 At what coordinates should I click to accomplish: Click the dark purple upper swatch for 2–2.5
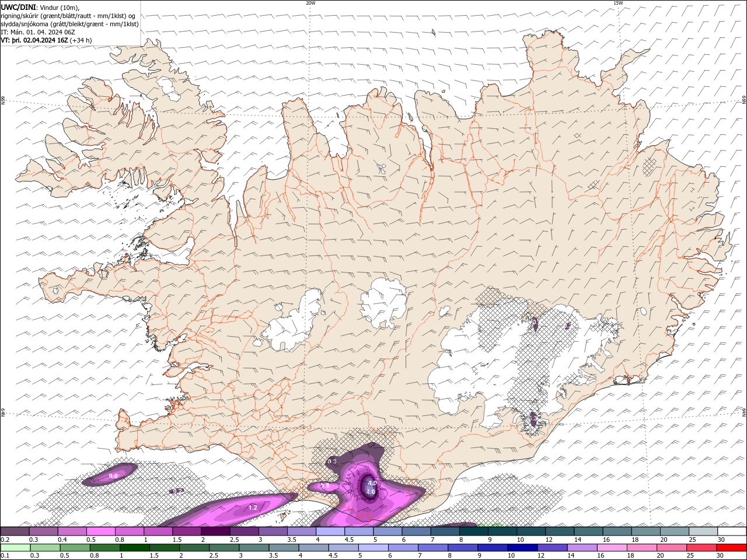215,531
